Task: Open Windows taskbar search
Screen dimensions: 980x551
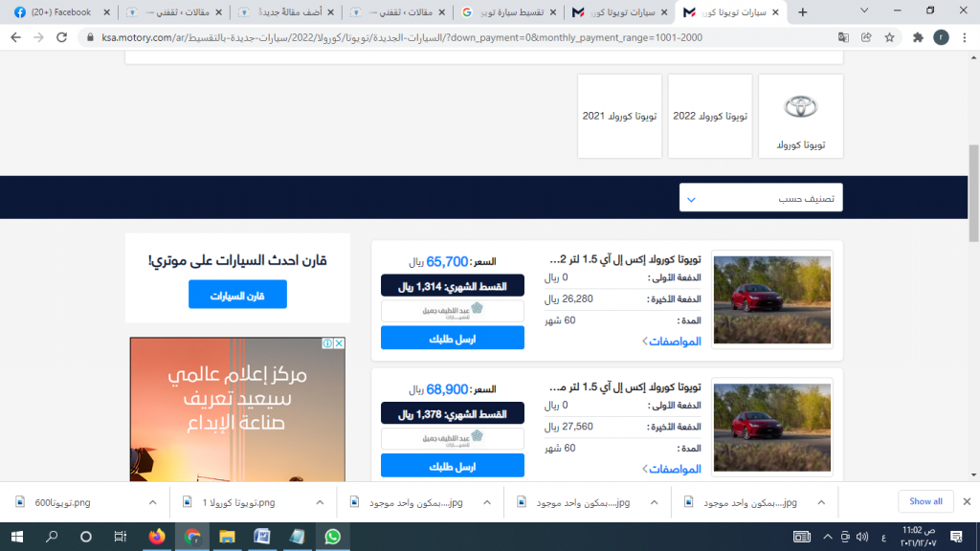Action: click(52, 537)
